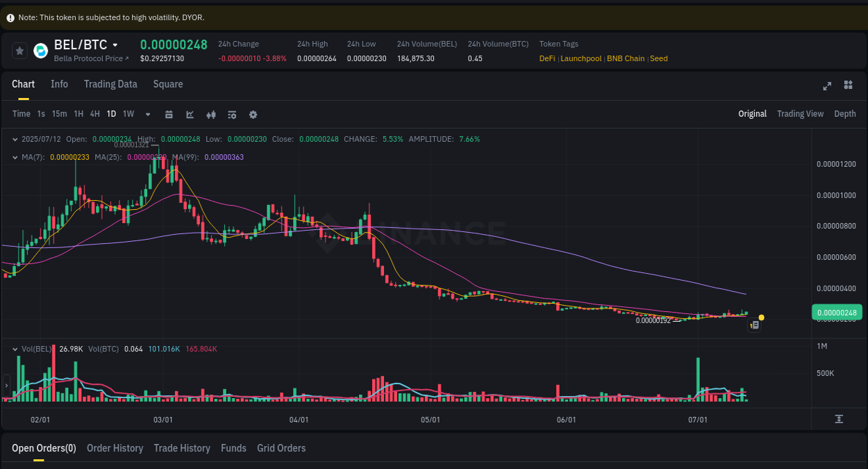The image size is (868, 469).
Task: Open the layout grid icon
Action: click(x=848, y=85)
